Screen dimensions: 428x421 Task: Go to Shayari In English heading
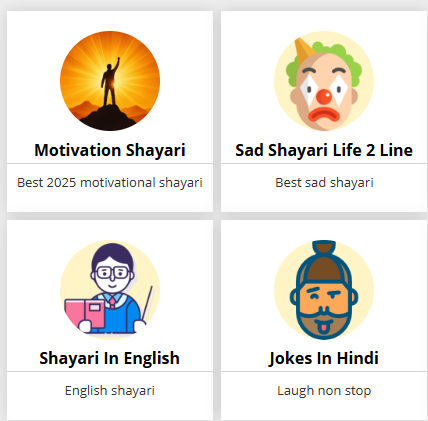(x=110, y=358)
